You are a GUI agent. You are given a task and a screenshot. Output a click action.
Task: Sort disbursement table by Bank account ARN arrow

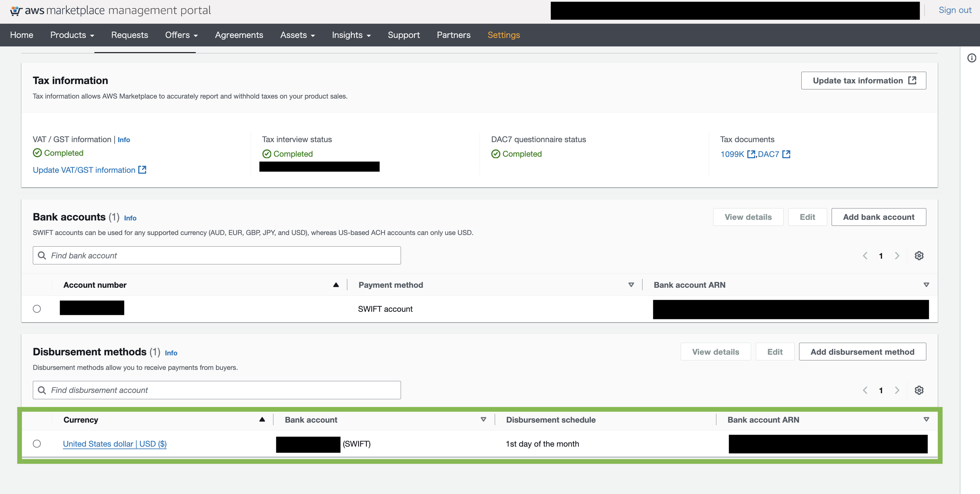[926, 419]
